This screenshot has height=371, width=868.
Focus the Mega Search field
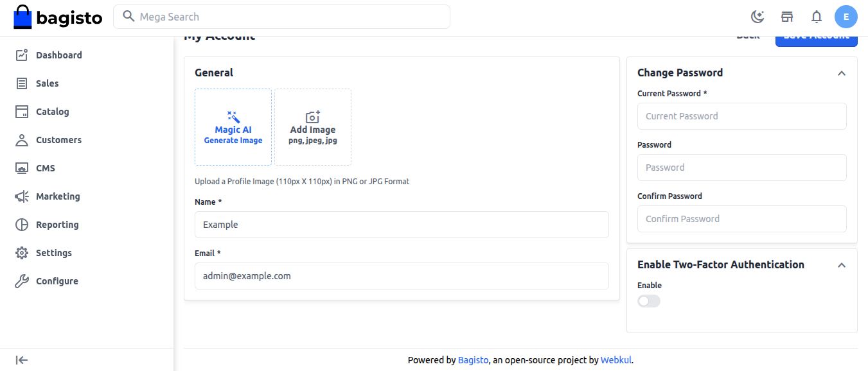pos(283,17)
